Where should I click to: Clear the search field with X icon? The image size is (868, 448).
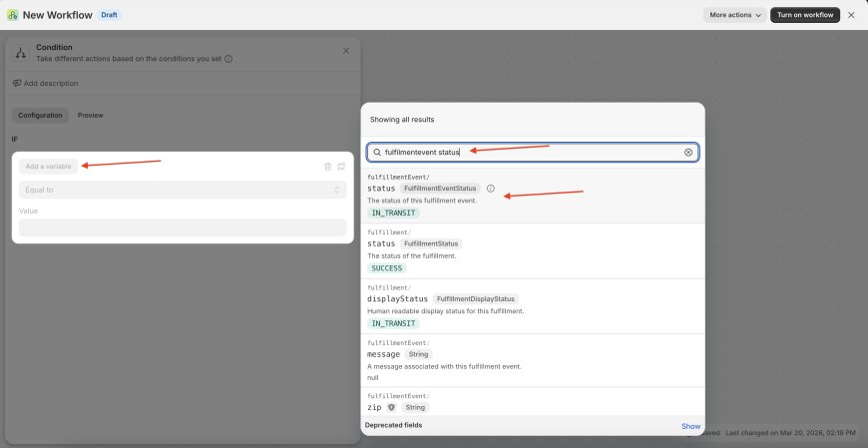coord(687,153)
